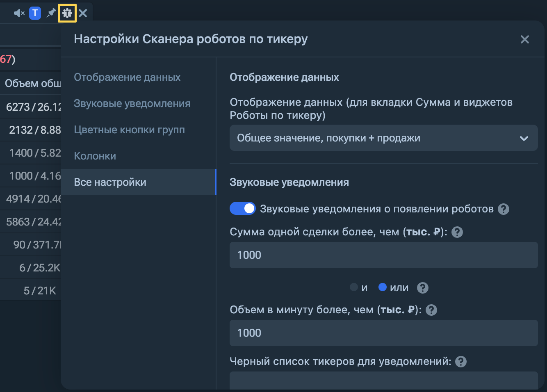The height and width of the screenshot is (392, 547).
Task: Click the single deal sum input field
Action: click(383, 255)
